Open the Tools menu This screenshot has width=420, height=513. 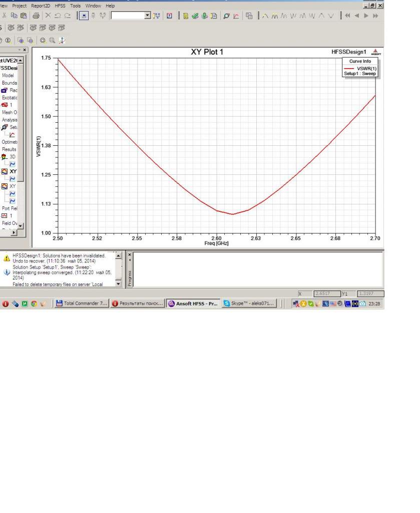75,6
